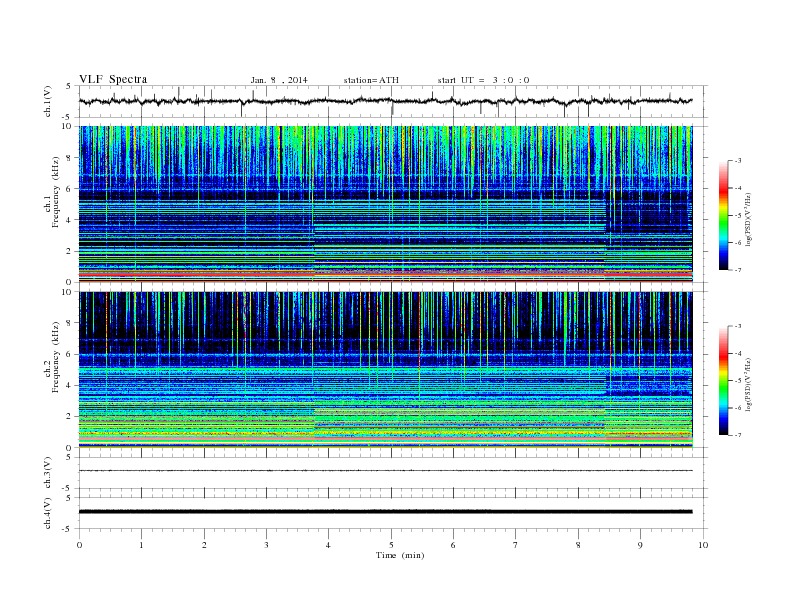
Task: Select the "ch.4(V)" axis label
Action: click(x=48, y=513)
